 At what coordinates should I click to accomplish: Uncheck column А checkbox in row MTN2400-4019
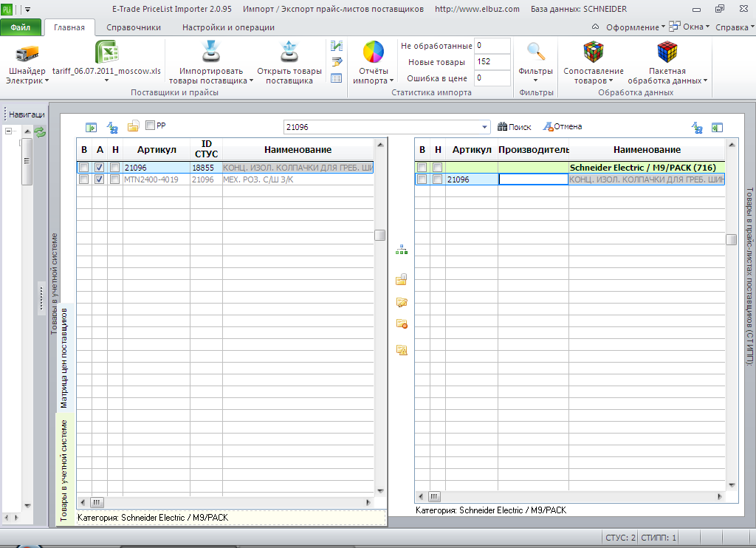(x=100, y=179)
